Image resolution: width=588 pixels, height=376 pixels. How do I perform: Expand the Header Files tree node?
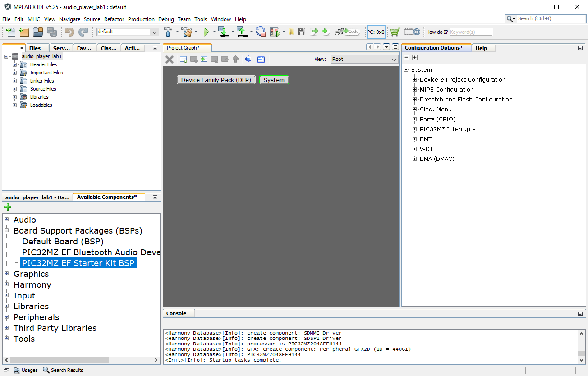(15, 64)
